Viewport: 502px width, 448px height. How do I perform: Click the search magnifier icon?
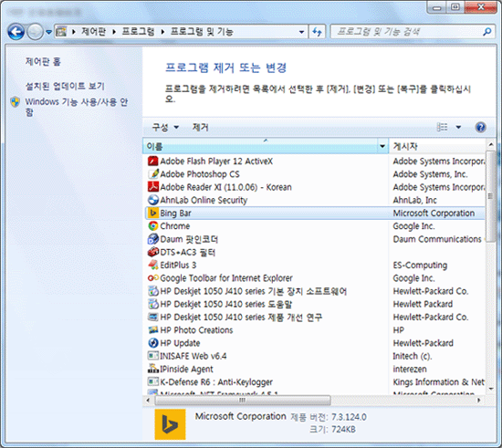[487, 32]
